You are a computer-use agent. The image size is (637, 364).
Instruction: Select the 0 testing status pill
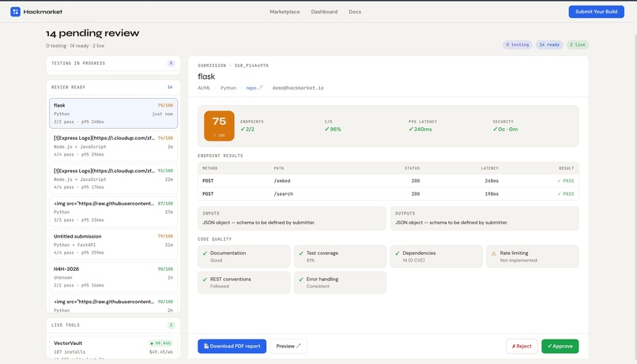[517, 45]
